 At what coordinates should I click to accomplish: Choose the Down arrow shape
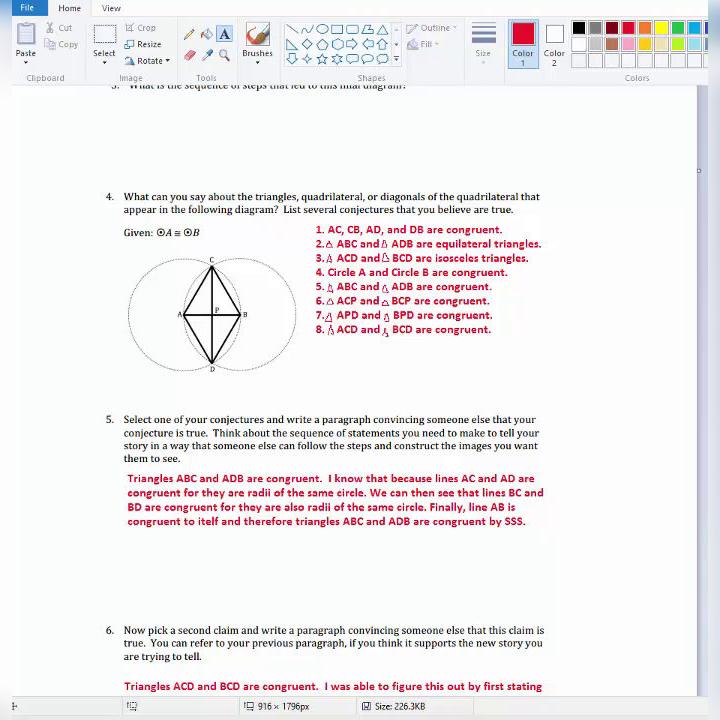(x=292, y=59)
